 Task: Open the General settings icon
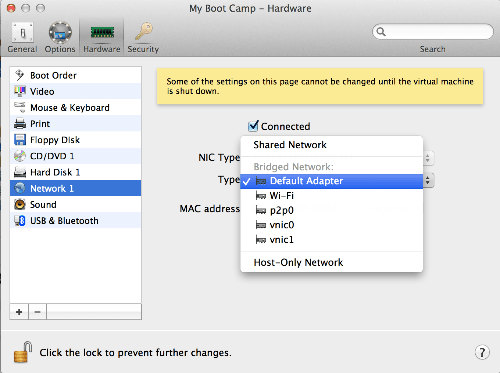pyautogui.click(x=23, y=33)
